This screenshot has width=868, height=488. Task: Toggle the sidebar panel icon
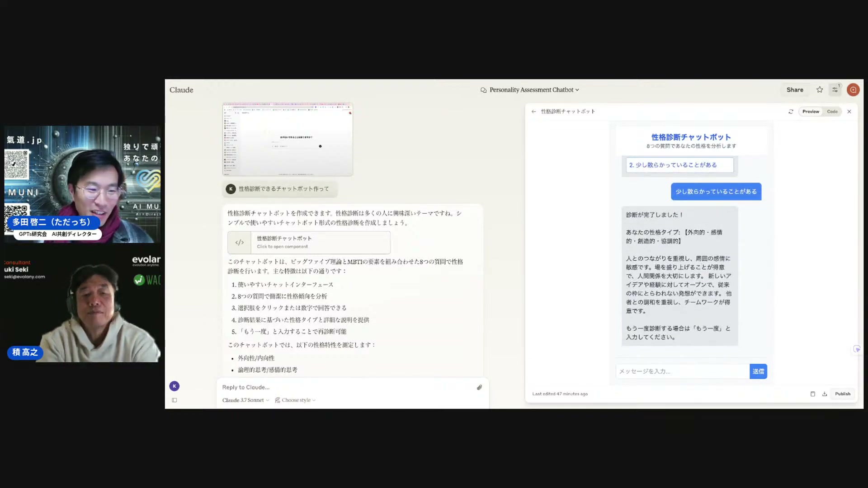point(175,400)
